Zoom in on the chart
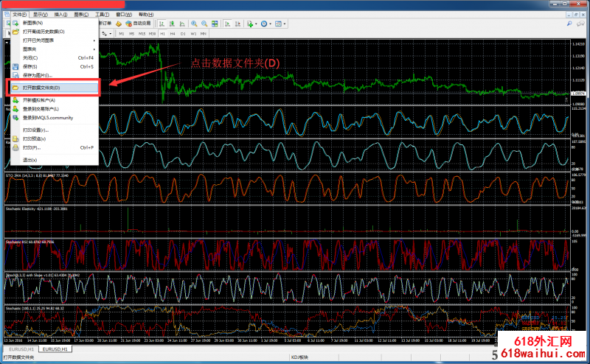 click(194, 24)
